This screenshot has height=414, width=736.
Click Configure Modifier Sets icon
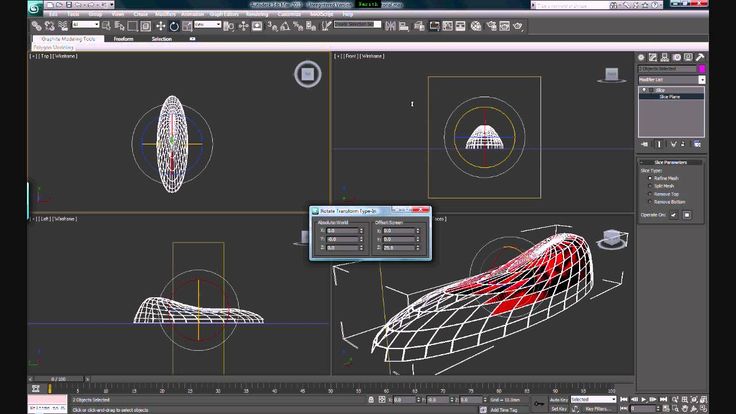[698, 145]
